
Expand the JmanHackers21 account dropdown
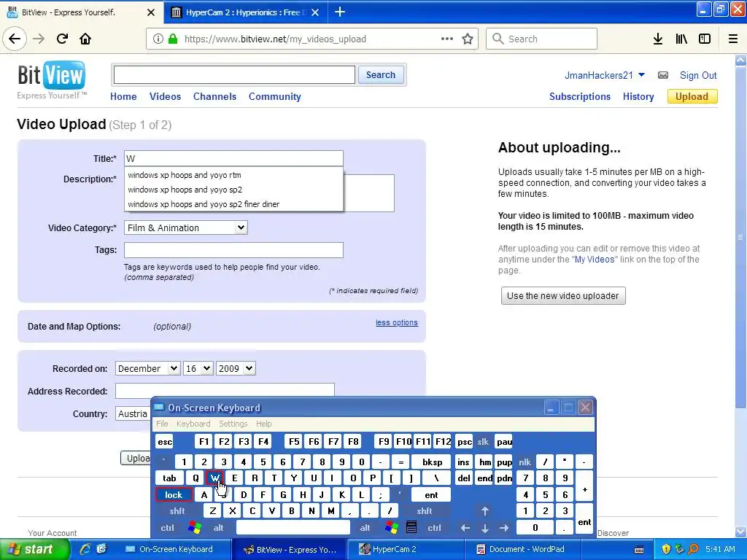click(x=641, y=75)
